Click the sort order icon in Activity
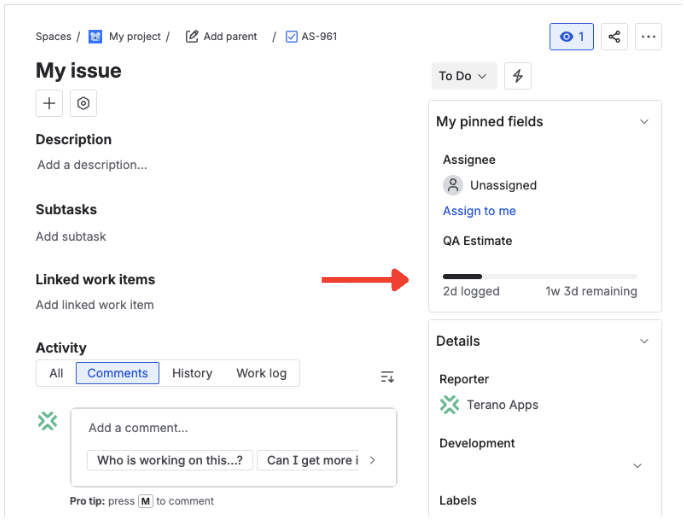The width and height of the screenshot is (684, 530). point(387,376)
